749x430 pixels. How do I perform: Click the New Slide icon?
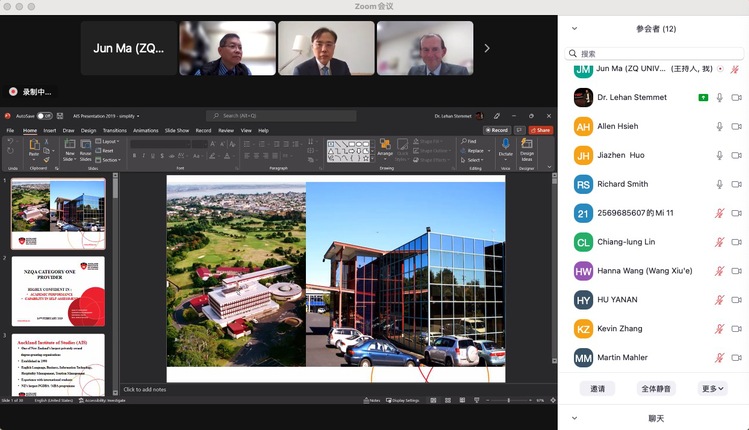point(69,147)
